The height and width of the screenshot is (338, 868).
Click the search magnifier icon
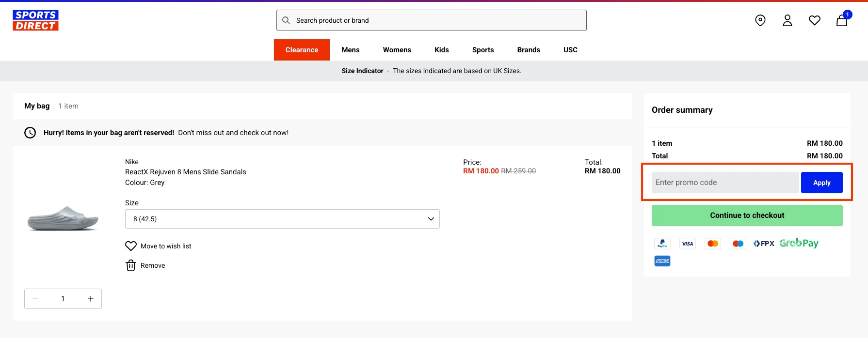[x=286, y=20]
